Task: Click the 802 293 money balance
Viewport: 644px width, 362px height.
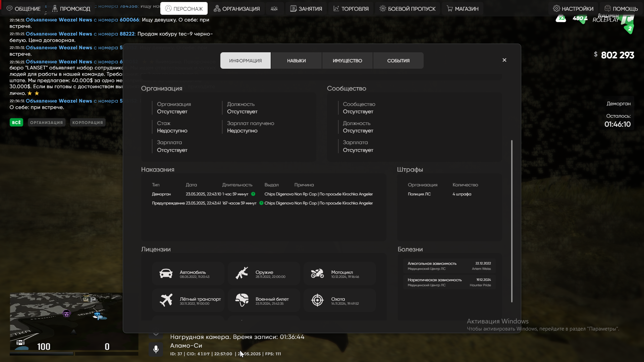Action: click(618, 55)
